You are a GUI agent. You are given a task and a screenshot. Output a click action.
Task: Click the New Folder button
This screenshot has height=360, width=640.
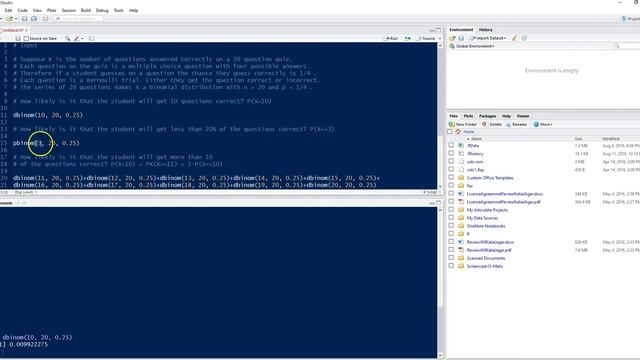click(x=463, y=124)
